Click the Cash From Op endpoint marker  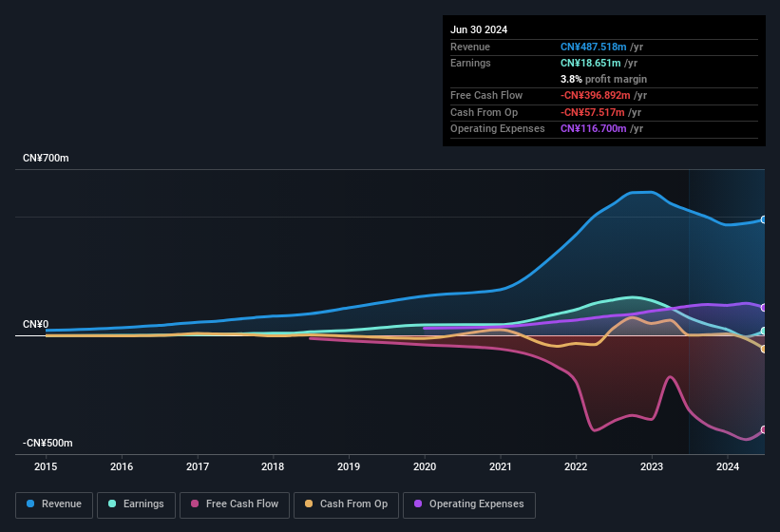(764, 349)
